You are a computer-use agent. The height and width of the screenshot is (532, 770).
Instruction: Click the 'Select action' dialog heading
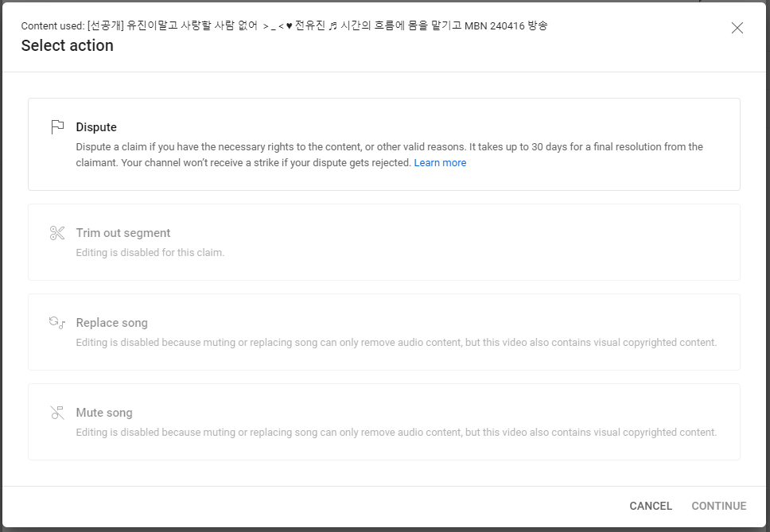[x=68, y=45]
